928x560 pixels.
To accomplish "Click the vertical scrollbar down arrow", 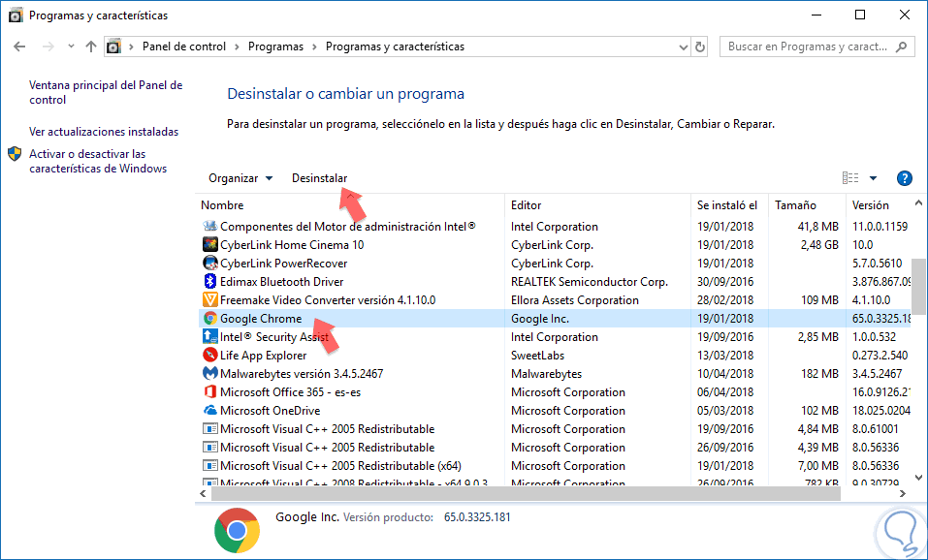I will (918, 478).
